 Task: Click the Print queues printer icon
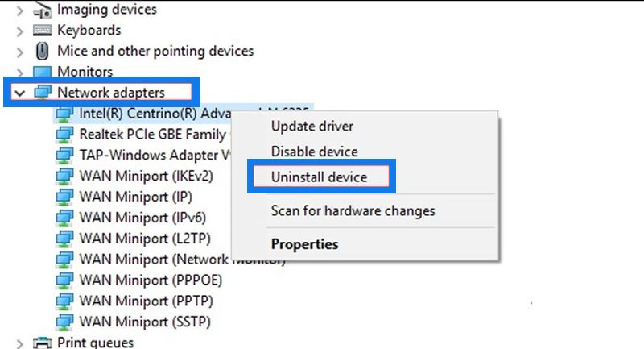tap(43, 343)
